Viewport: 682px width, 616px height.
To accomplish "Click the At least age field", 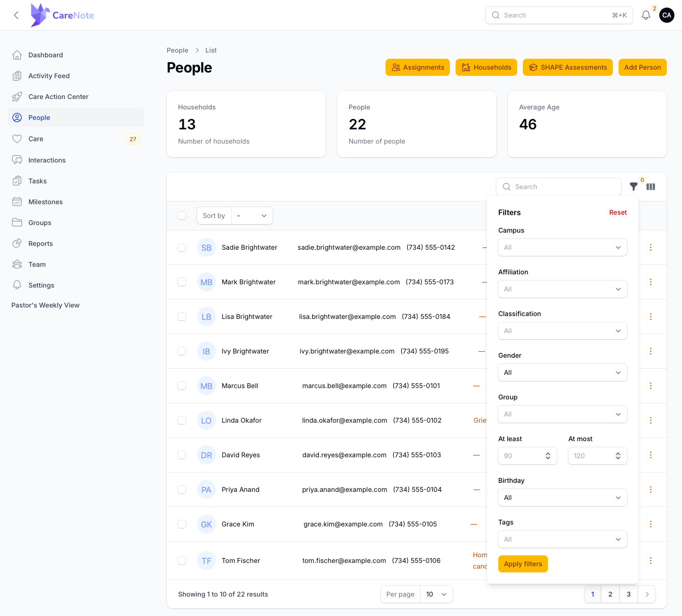I will coord(528,456).
